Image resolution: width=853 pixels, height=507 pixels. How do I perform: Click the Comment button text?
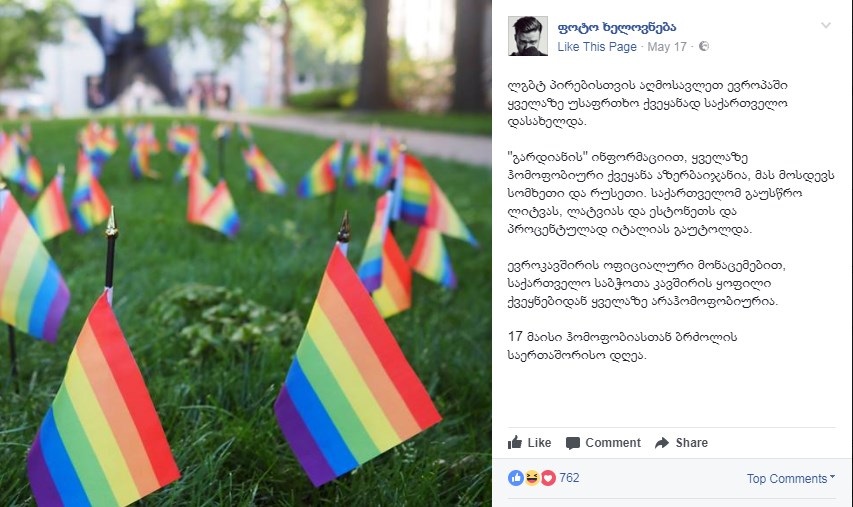pos(613,443)
